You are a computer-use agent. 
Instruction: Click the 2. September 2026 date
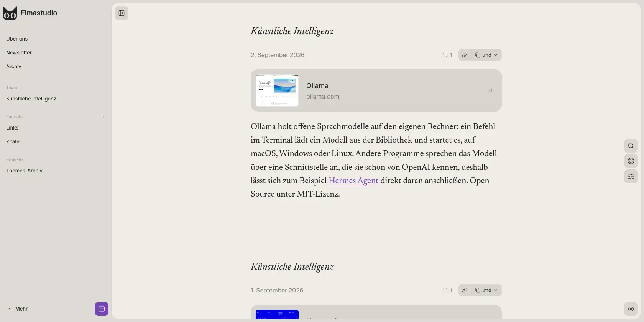(x=278, y=55)
